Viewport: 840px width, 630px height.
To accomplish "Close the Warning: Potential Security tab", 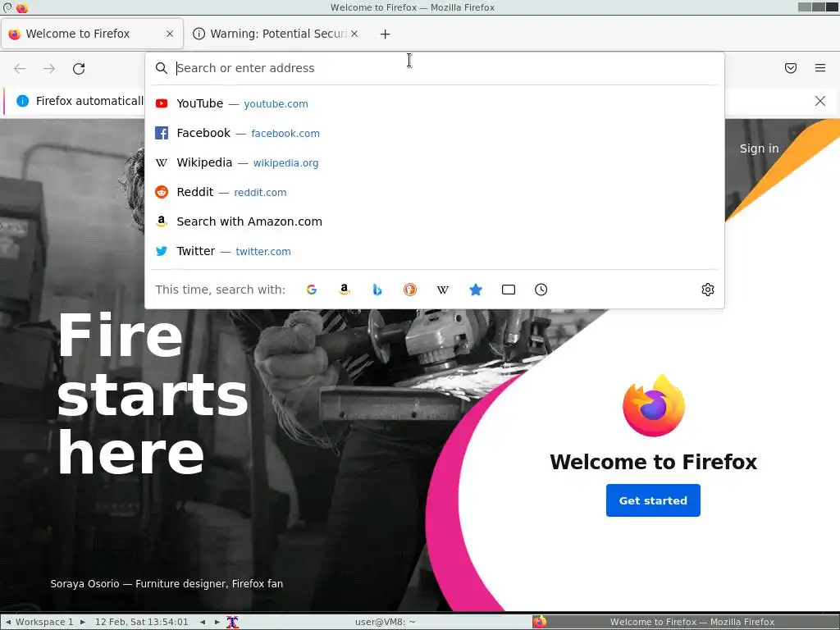I will pos(354,34).
